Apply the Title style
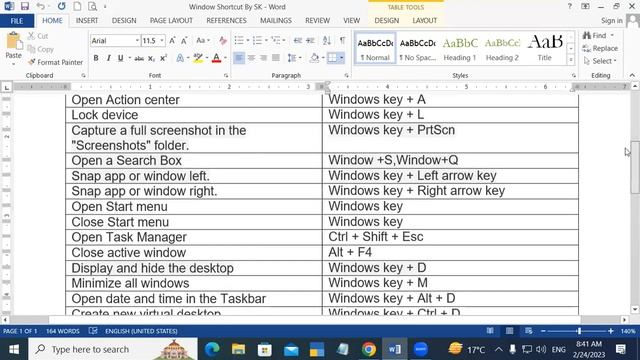 [x=545, y=48]
